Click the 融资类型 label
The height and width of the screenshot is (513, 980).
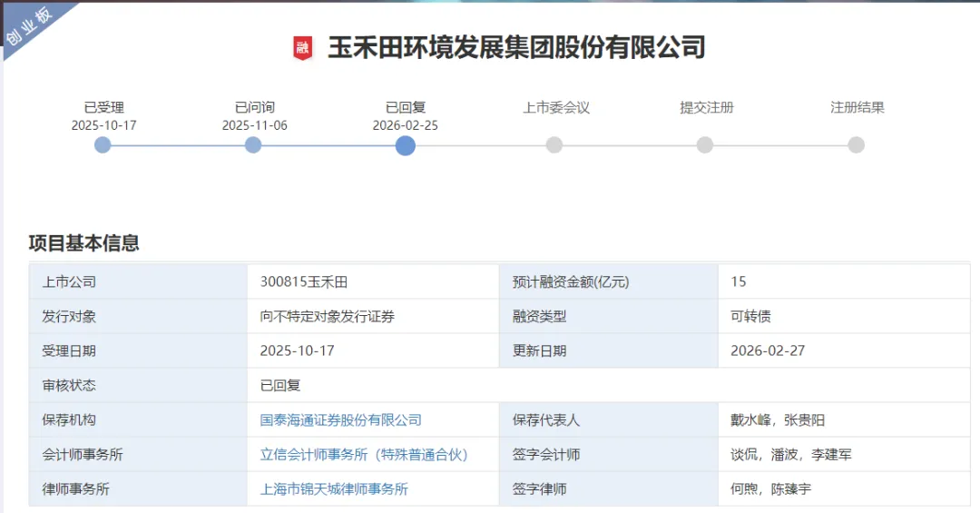tap(539, 317)
